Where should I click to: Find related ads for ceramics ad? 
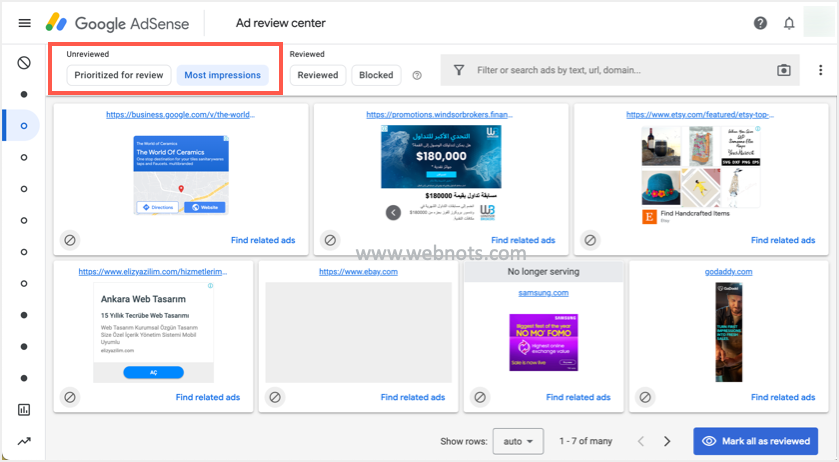pos(263,240)
